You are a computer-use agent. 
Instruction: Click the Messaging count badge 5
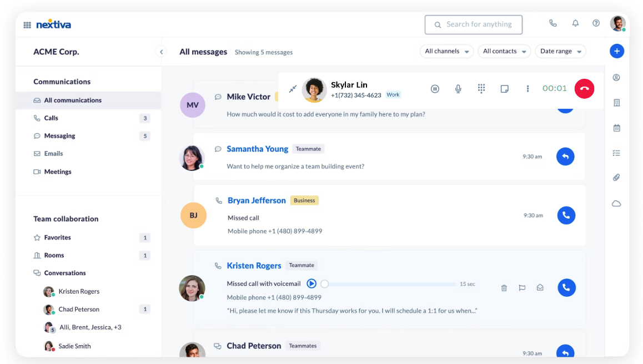[x=145, y=136]
